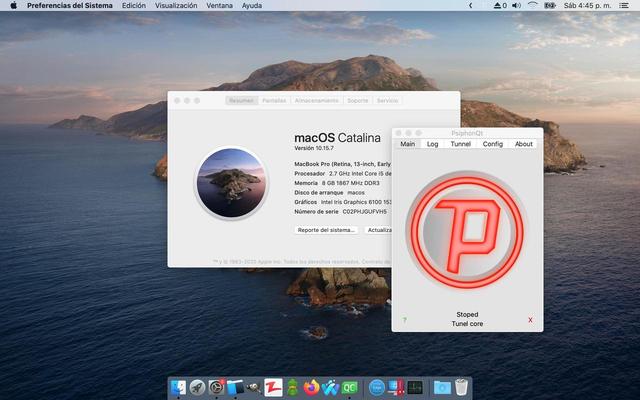
Task: Switch to the Tunnel tab in PsiphonQt
Action: 460,144
